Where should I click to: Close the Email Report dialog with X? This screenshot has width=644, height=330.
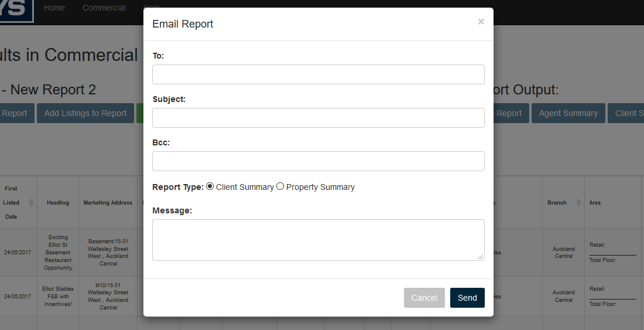point(481,22)
